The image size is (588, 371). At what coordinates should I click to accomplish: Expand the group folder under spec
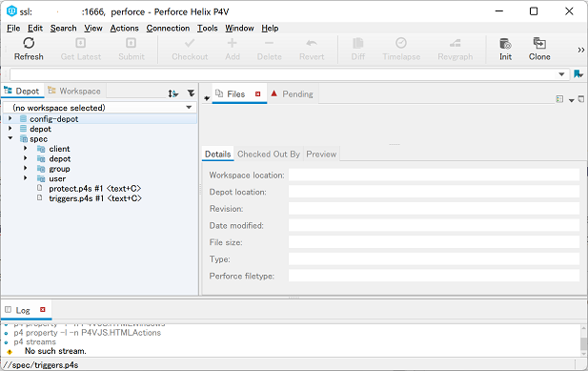(26, 168)
